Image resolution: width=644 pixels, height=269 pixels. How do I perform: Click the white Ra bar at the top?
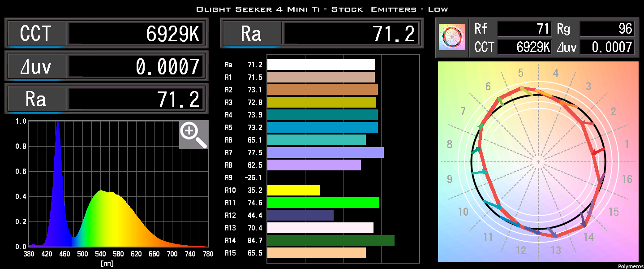click(x=320, y=65)
